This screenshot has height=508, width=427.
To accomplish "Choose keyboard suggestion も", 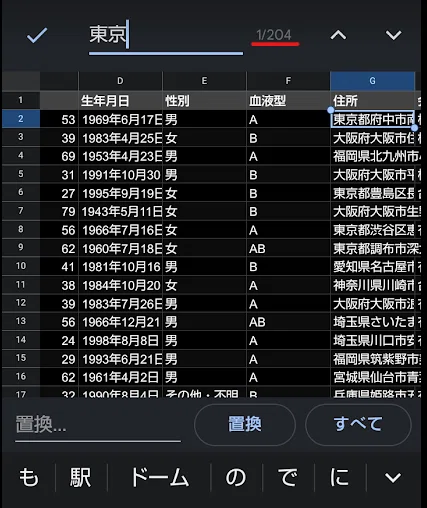I will click(x=29, y=477).
